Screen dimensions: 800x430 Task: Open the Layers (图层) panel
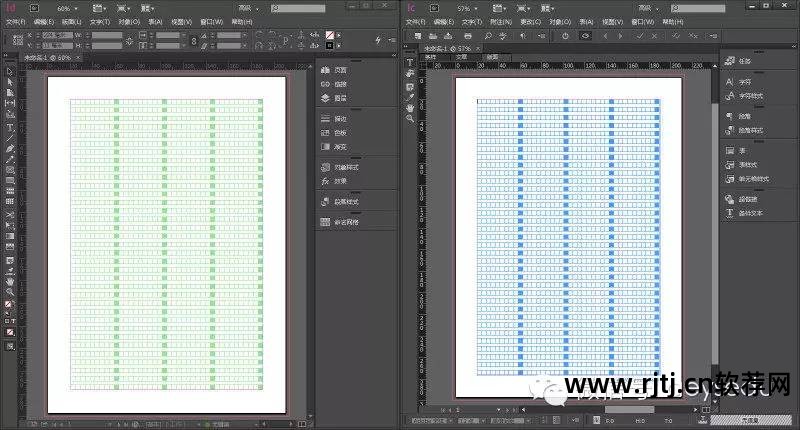click(x=340, y=98)
